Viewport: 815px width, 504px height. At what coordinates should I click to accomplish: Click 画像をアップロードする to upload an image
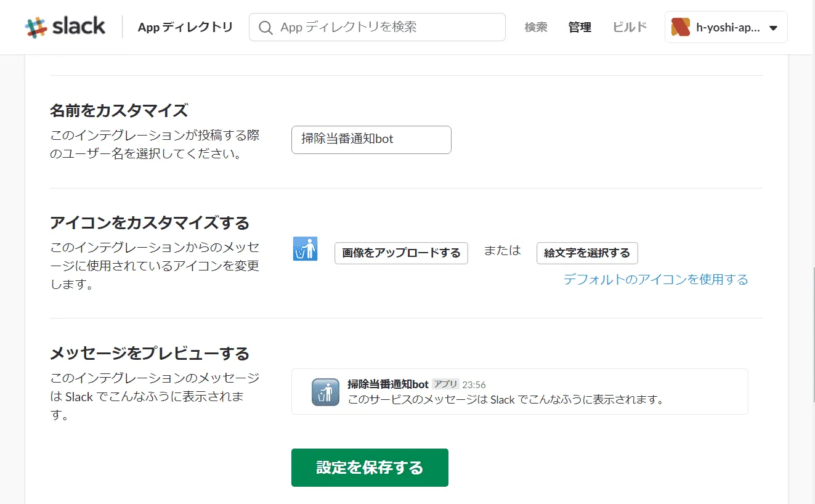pos(401,253)
